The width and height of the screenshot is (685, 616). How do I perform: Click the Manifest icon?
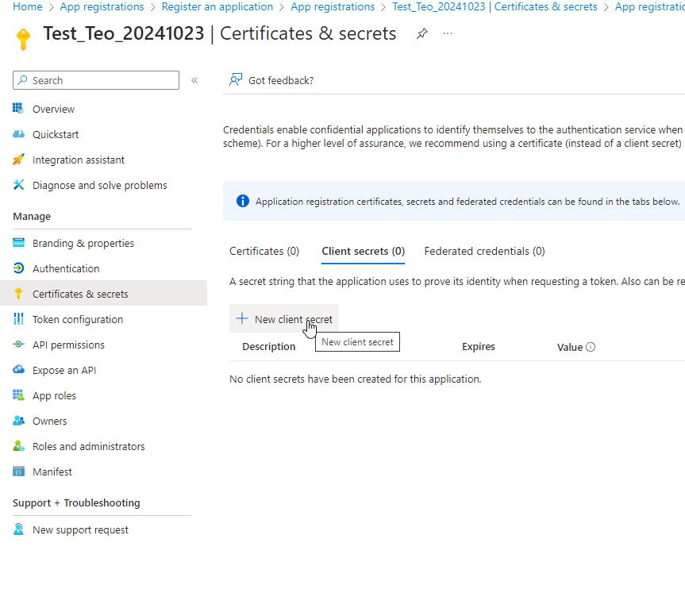click(18, 472)
